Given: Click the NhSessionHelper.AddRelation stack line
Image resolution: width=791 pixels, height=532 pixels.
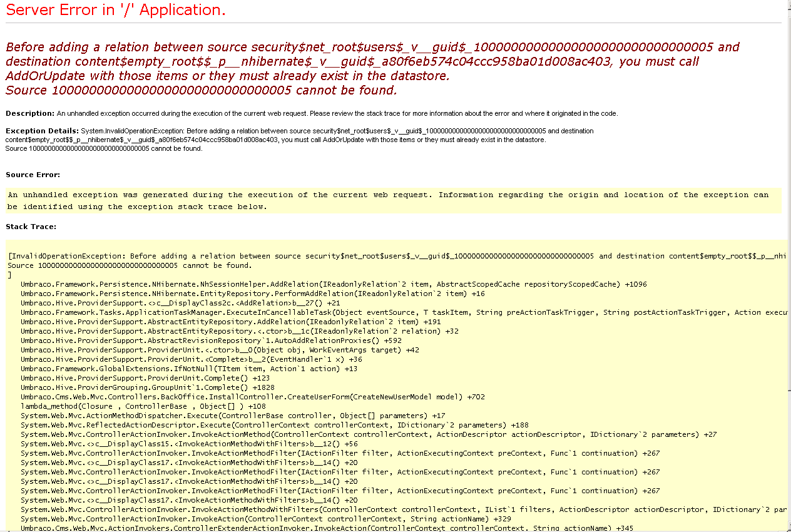Looking at the screenshot, I should pos(334,284).
